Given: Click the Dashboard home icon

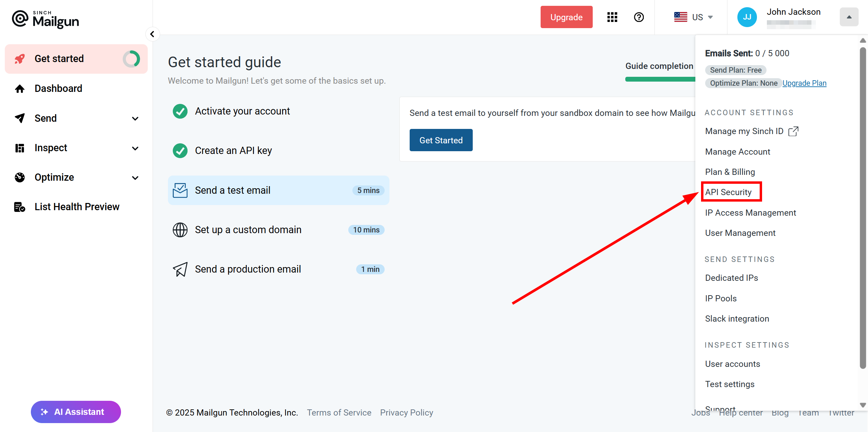Looking at the screenshot, I should click(x=20, y=89).
